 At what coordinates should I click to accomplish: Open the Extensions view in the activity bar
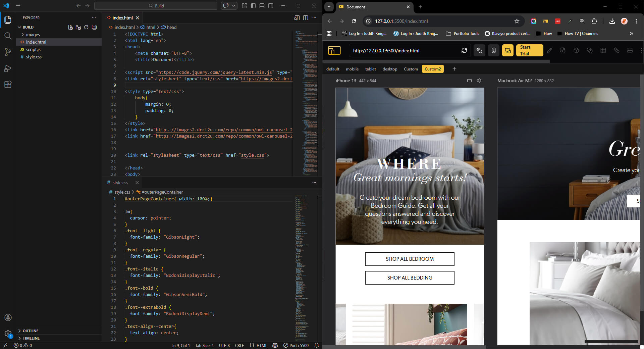(8, 84)
